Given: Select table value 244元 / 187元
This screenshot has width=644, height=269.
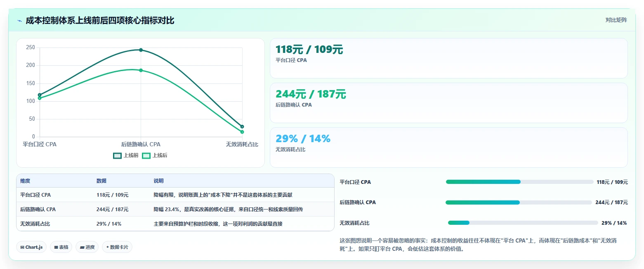Looking at the screenshot, I should click(x=112, y=209).
